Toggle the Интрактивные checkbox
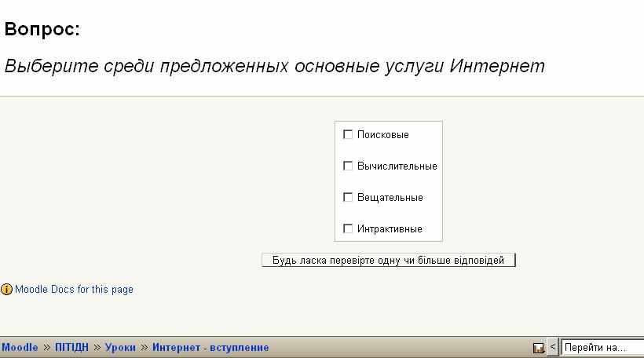This screenshot has height=358, width=644. coord(348,228)
